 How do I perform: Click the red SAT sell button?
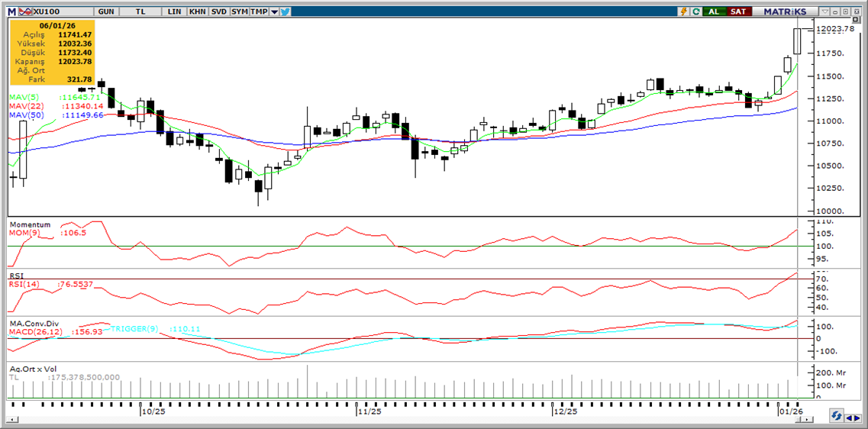pyautogui.click(x=738, y=11)
